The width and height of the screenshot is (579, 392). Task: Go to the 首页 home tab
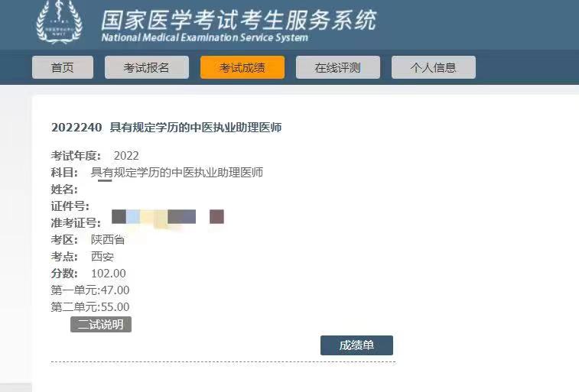(63, 67)
